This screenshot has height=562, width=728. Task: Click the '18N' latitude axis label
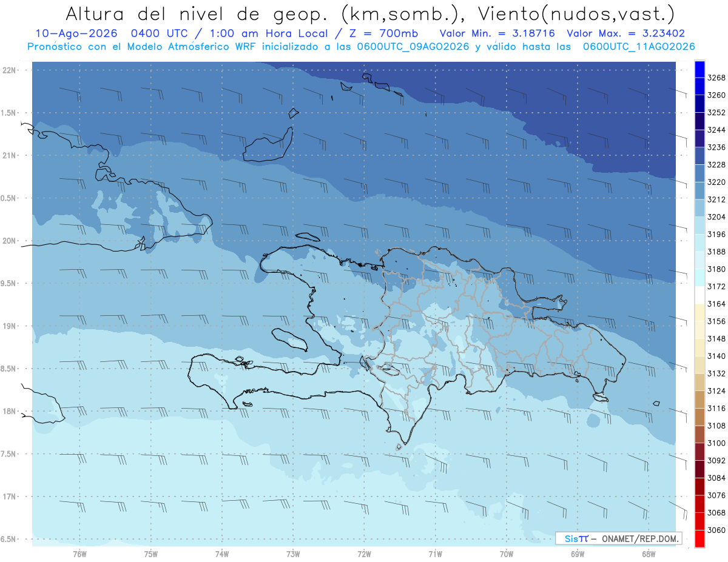click(9, 411)
